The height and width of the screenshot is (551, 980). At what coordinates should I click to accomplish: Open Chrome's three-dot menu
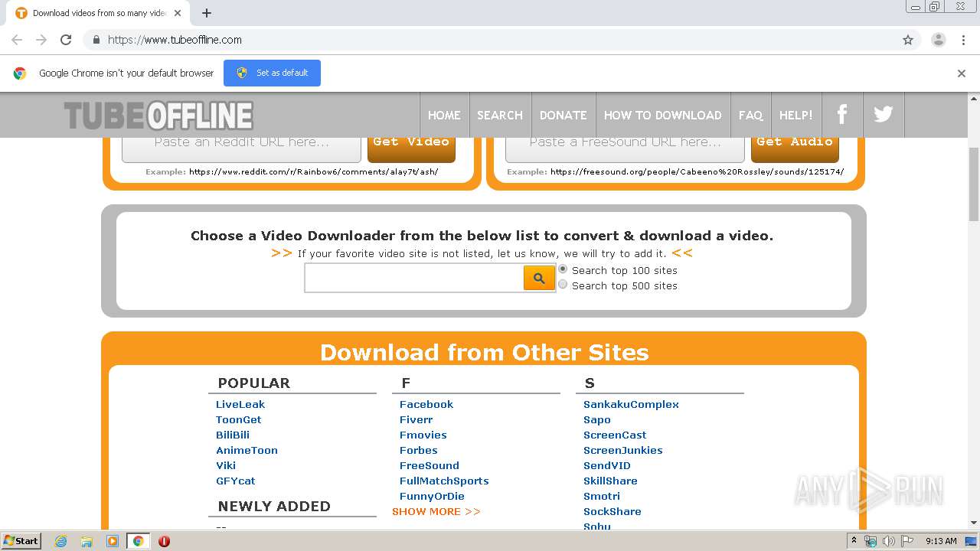(963, 40)
